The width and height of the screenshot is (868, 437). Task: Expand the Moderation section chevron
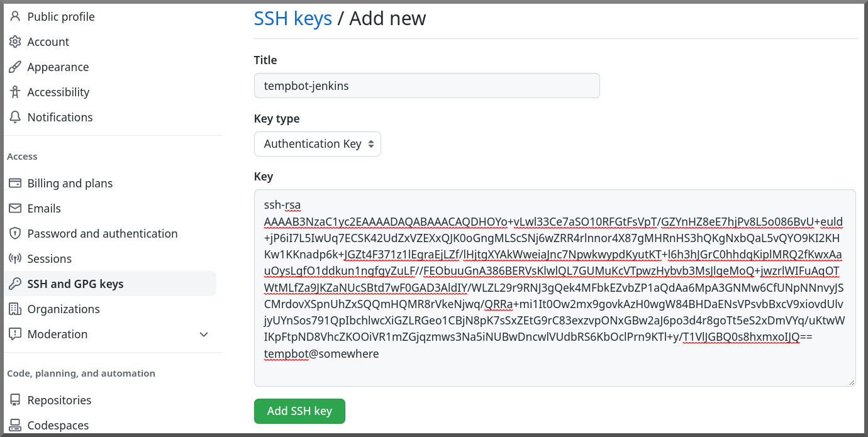[x=204, y=335]
